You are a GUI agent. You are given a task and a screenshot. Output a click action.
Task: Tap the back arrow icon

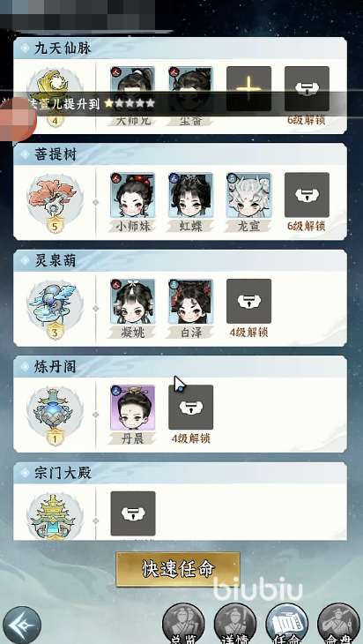tap(19, 625)
